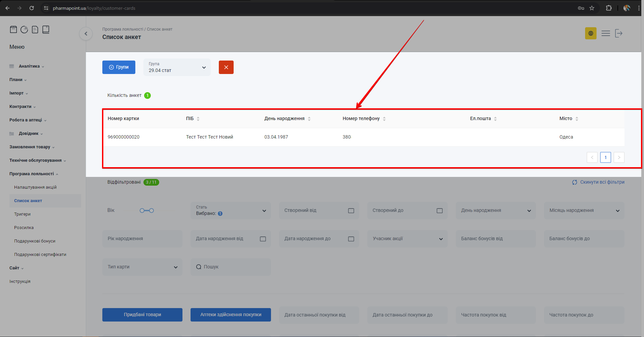The height and width of the screenshot is (337, 644).
Task: Expand the Робота в аптеці menu
Action: pos(28,120)
